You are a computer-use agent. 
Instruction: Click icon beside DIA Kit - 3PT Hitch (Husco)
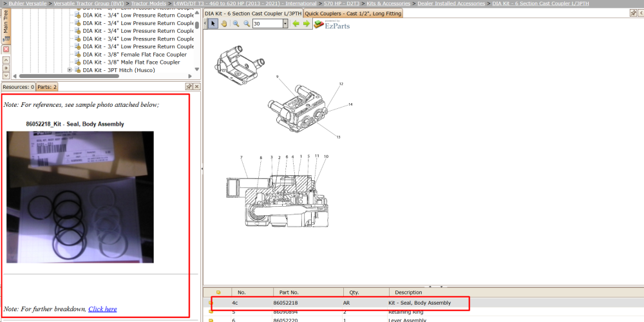pos(77,70)
